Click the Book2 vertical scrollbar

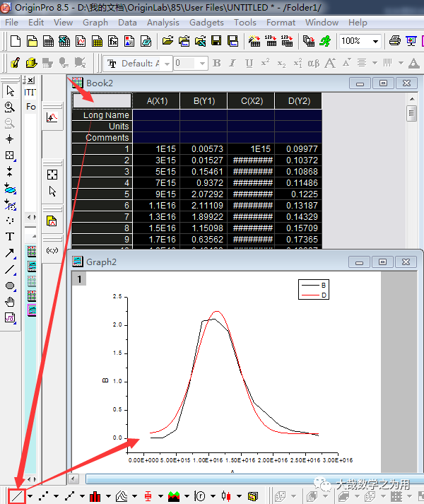(x=411, y=177)
